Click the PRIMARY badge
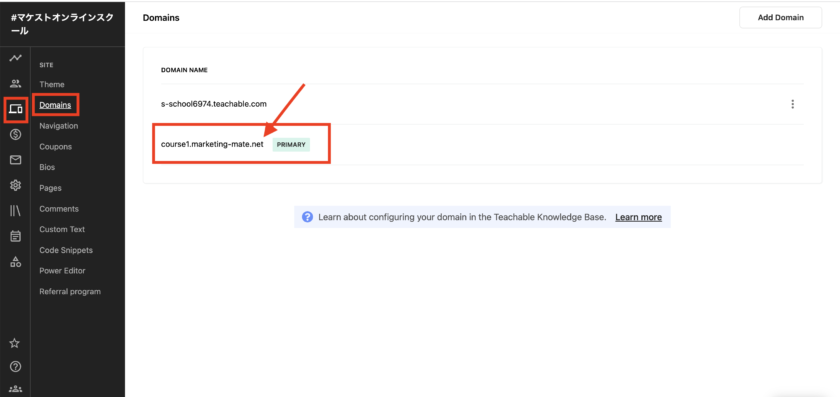 pyautogui.click(x=291, y=145)
